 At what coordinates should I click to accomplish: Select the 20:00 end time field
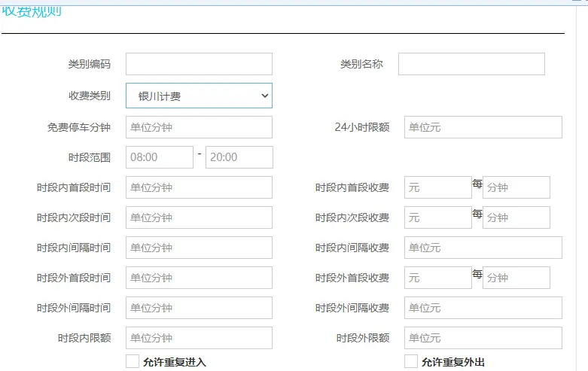click(239, 157)
